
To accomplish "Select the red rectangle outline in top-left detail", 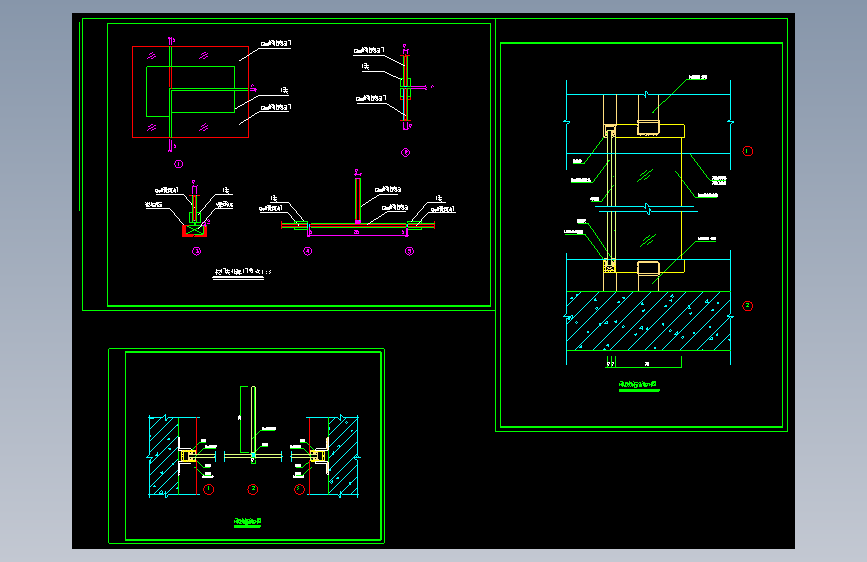I will (190, 92).
